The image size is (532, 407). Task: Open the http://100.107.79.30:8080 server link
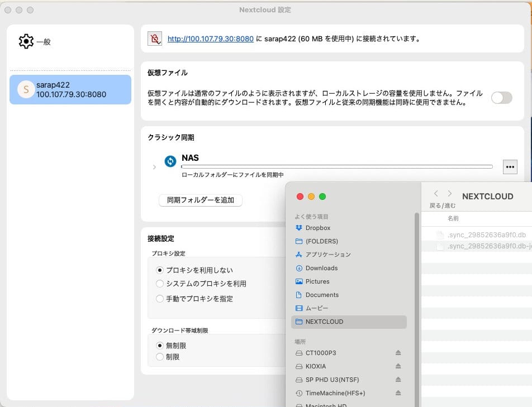pyautogui.click(x=210, y=39)
